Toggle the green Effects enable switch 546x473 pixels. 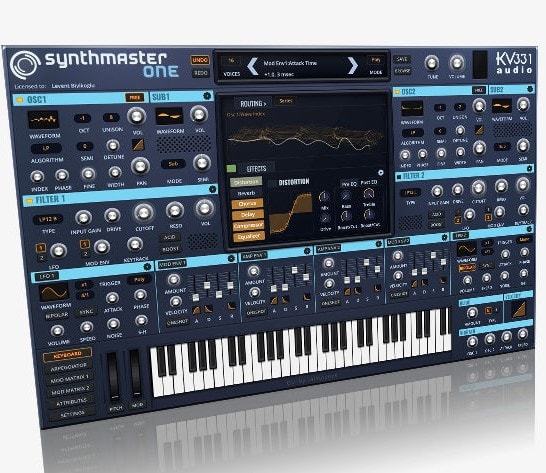pos(231,169)
